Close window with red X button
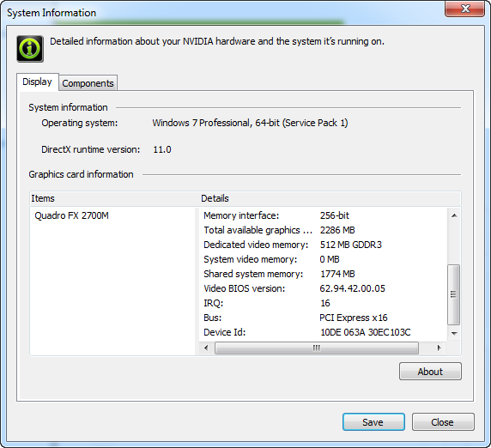 pyautogui.click(x=465, y=9)
